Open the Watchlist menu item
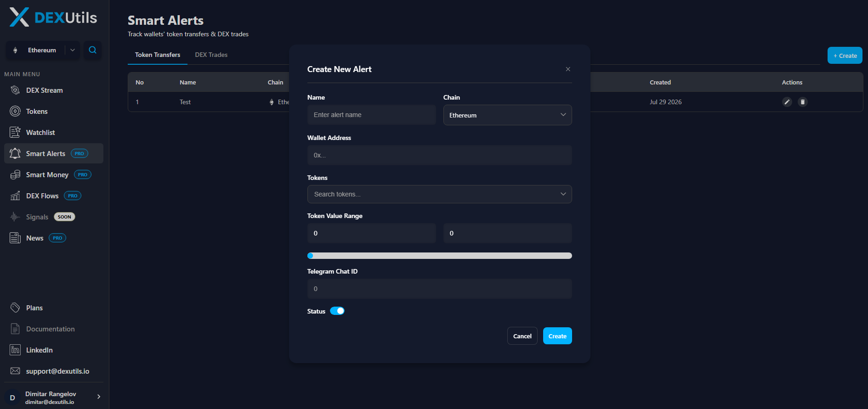 click(x=54, y=132)
